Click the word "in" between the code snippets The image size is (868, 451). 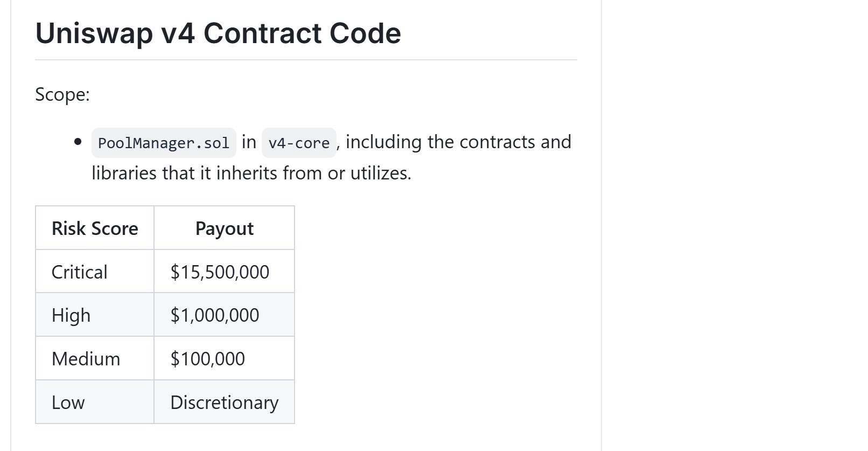tap(249, 142)
